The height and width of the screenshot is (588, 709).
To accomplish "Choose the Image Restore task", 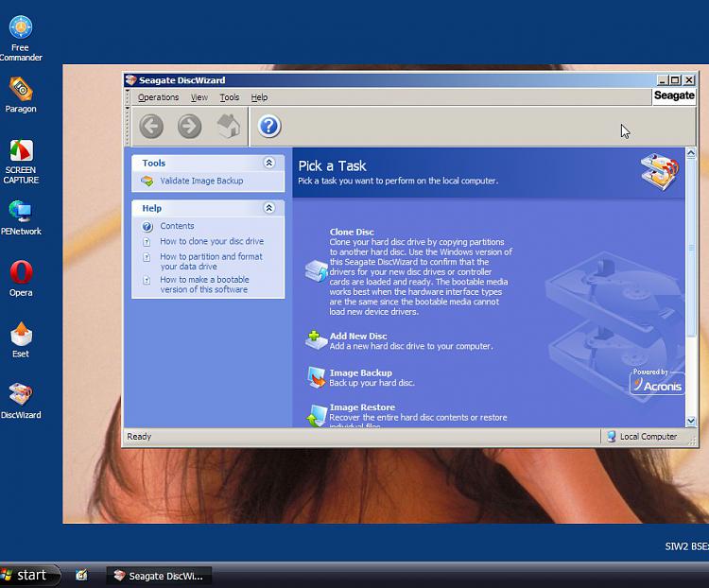I will [362, 407].
